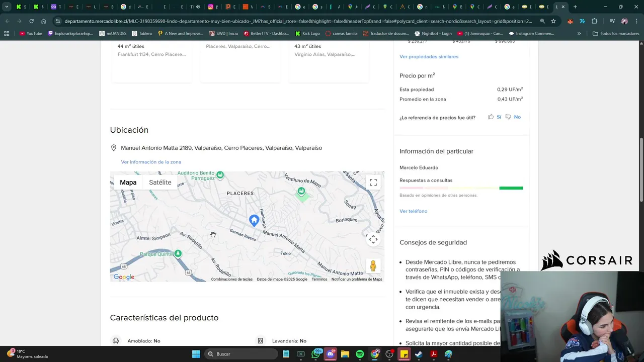Image resolution: width=644 pixels, height=362 pixels.
Task: Click the browser address bar URL
Action: tap(298, 21)
